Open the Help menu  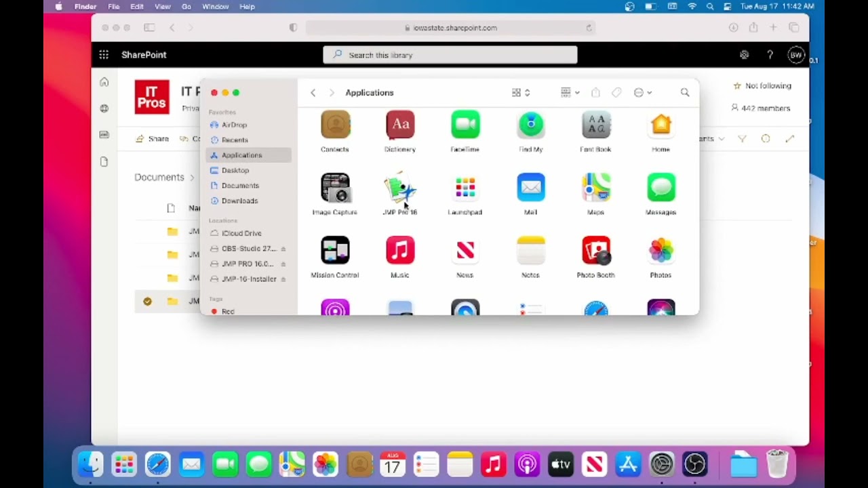[248, 7]
